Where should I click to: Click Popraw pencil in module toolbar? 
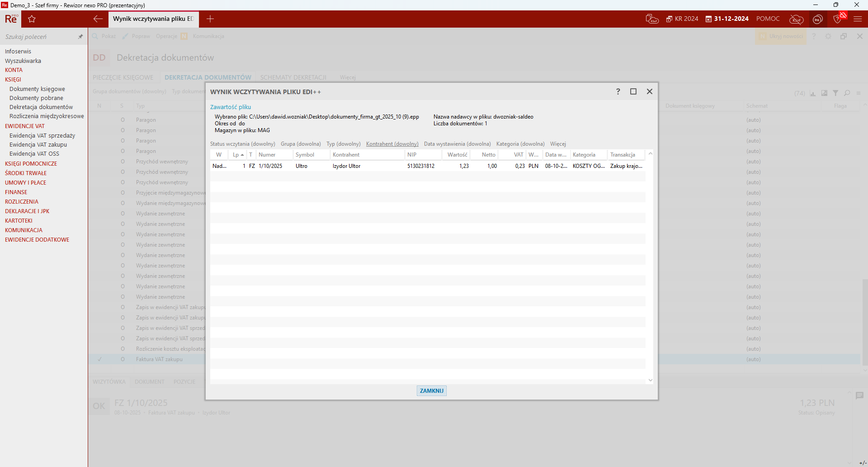pyautogui.click(x=136, y=36)
